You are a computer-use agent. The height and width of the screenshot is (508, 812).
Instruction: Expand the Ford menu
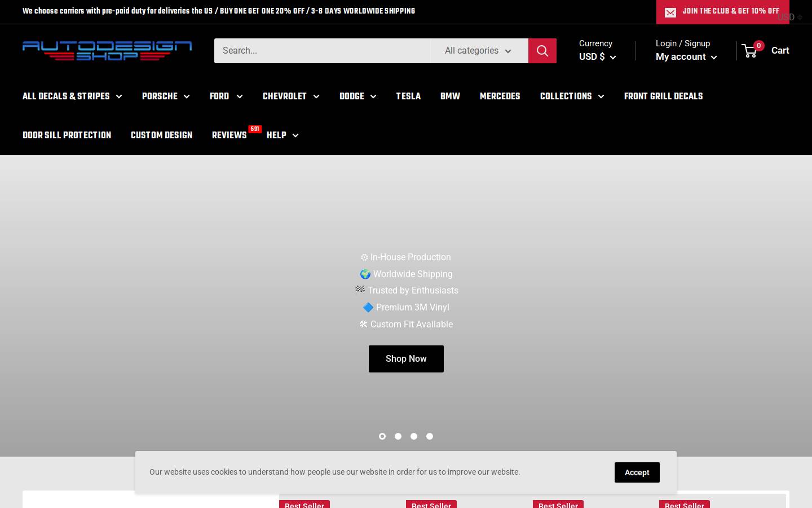[x=226, y=97]
